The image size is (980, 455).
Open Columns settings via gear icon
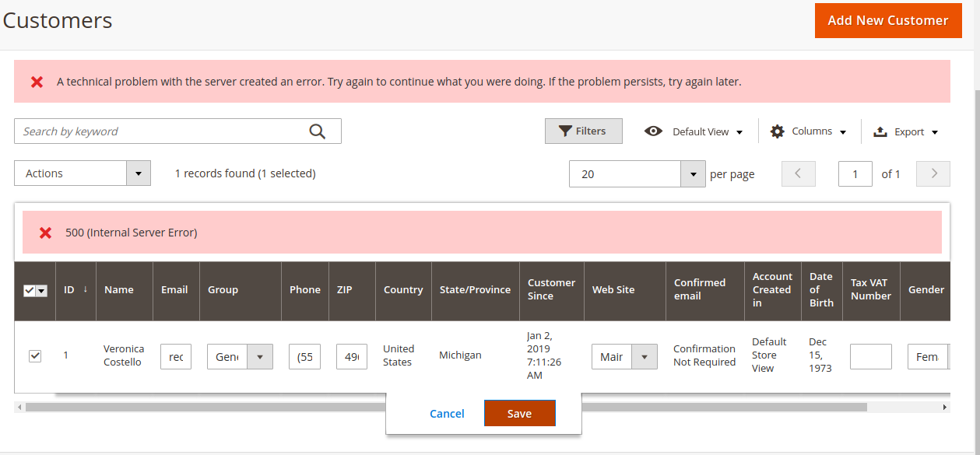(777, 131)
